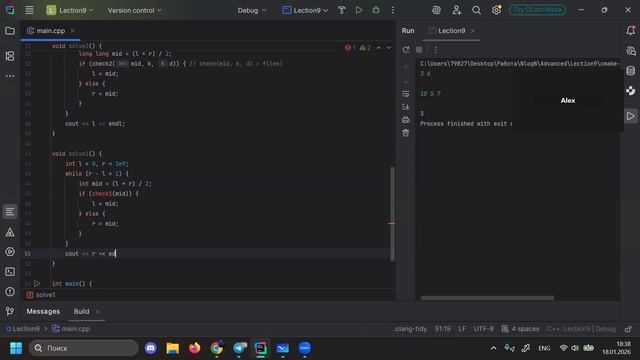Open more run actions menu
This screenshot has width=640, height=360.
click(x=393, y=10)
